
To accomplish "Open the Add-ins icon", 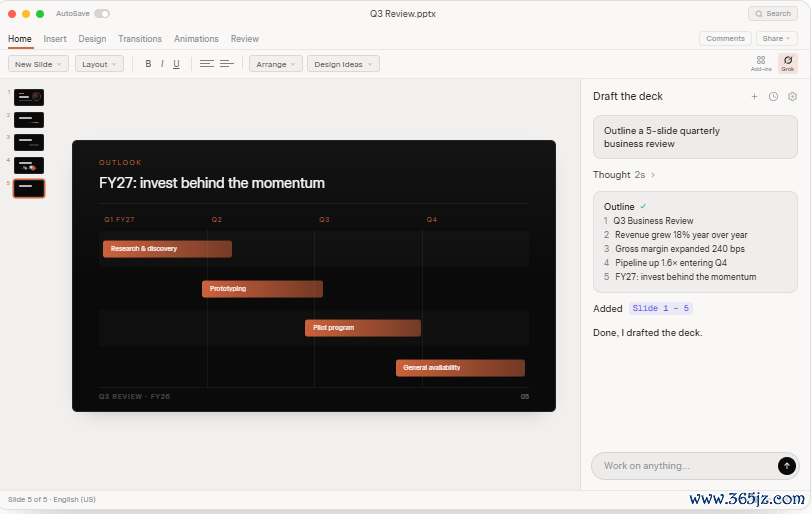I will pos(761,64).
